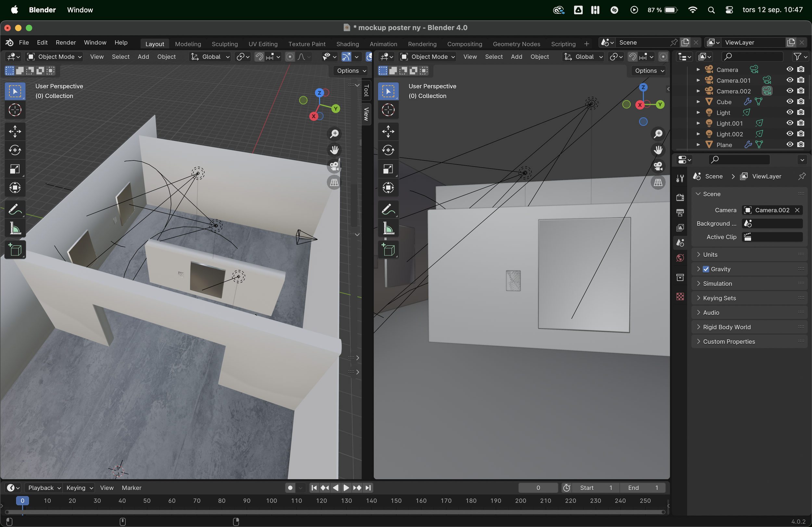Select the Cursor tool in right viewport
Image resolution: width=812 pixels, height=527 pixels.
(x=388, y=110)
